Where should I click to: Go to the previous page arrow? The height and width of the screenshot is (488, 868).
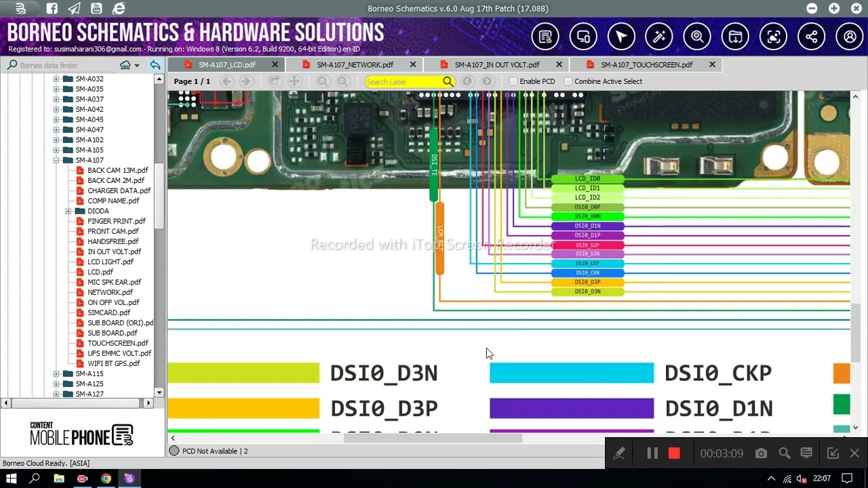point(227,81)
